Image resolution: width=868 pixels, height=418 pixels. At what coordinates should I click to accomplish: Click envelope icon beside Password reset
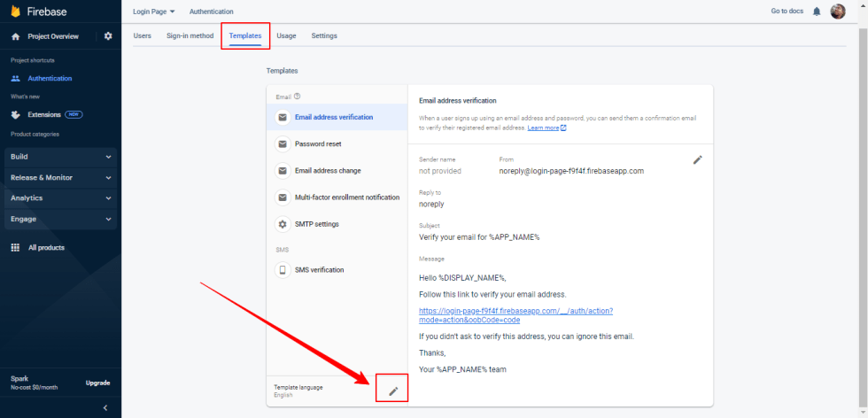pos(283,144)
